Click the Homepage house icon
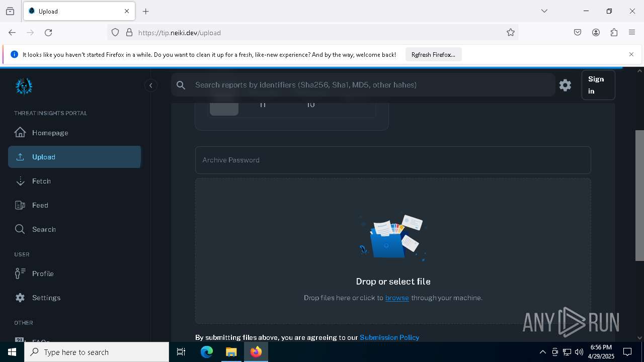Viewport: 644px width, 362px height. (20, 132)
